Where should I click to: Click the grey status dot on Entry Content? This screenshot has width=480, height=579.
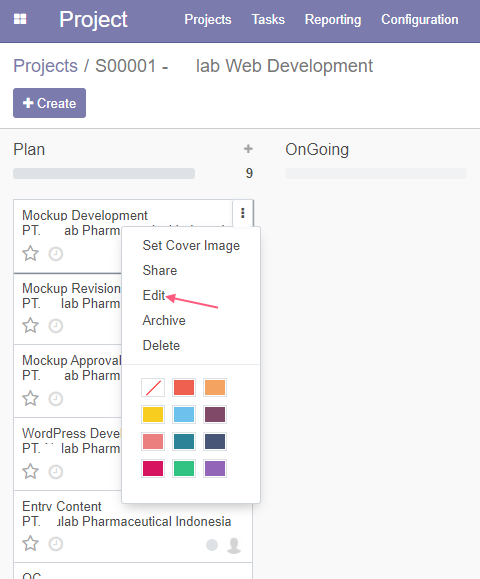click(212, 545)
